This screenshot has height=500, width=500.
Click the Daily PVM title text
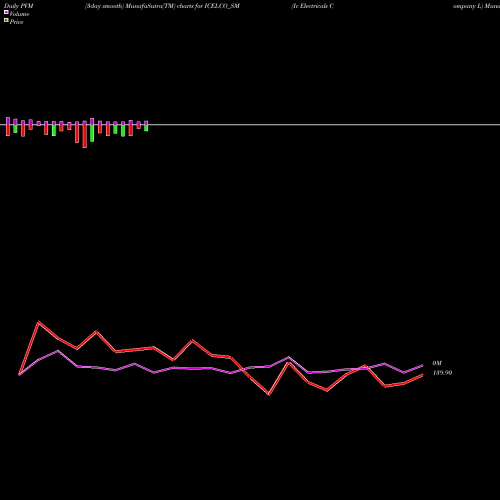[19, 6]
